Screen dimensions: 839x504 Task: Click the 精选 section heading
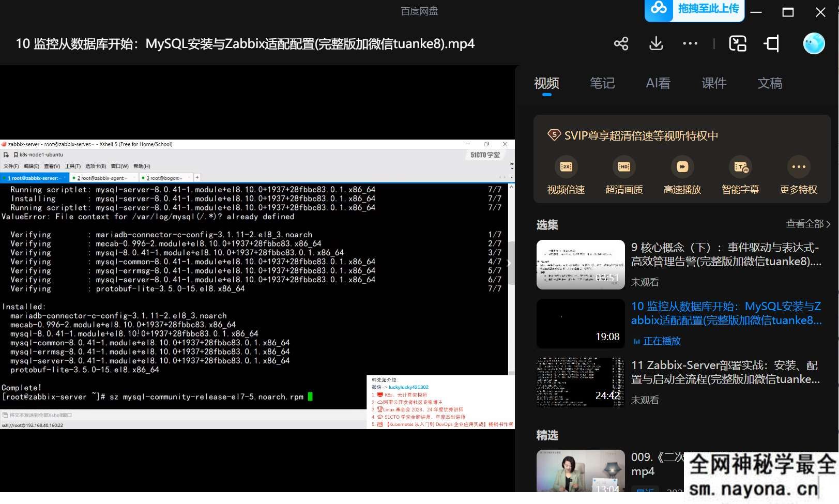click(x=547, y=435)
